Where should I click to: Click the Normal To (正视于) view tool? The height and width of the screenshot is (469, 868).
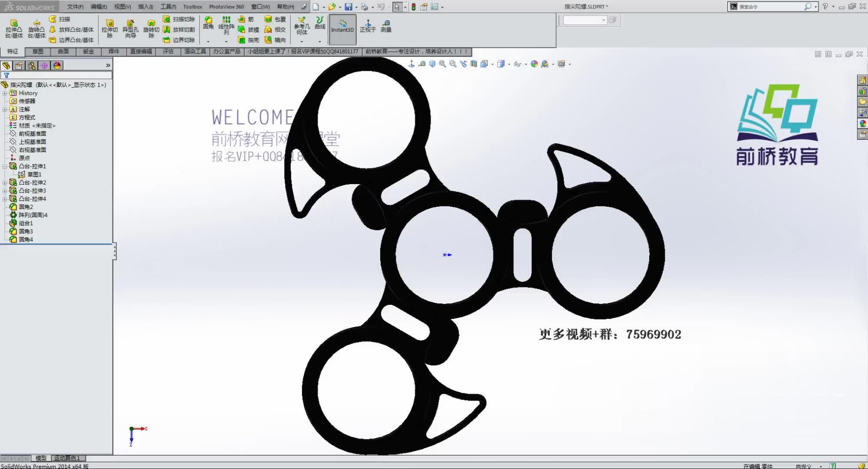[368, 26]
